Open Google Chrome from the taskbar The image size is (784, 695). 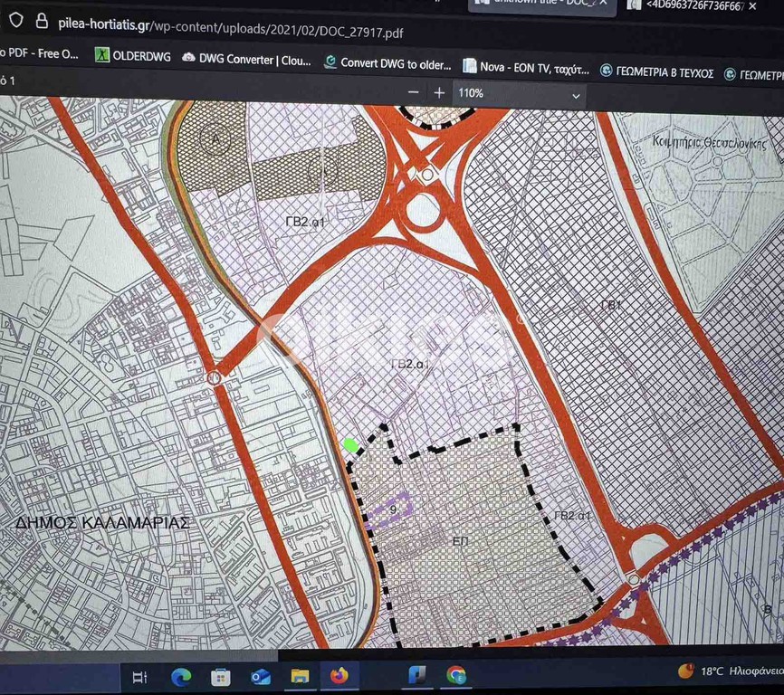point(456,675)
